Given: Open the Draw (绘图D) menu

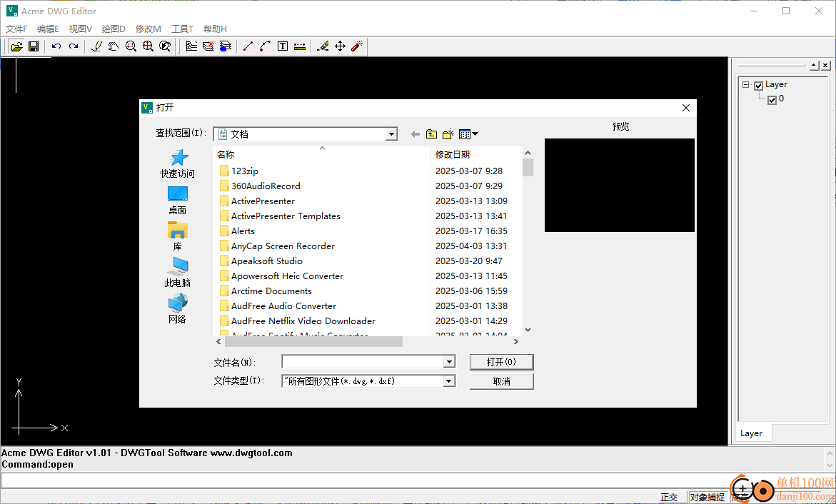Looking at the screenshot, I should coord(114,29).
